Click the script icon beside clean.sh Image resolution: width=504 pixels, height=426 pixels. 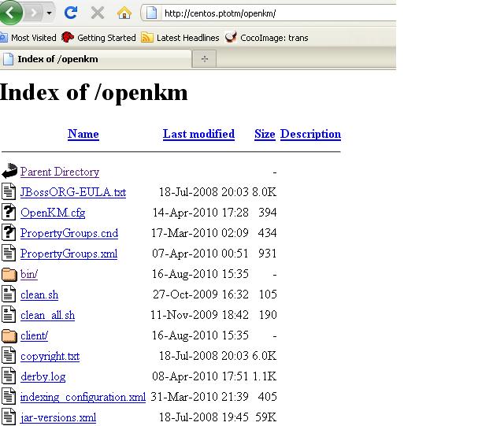[9, 294]
